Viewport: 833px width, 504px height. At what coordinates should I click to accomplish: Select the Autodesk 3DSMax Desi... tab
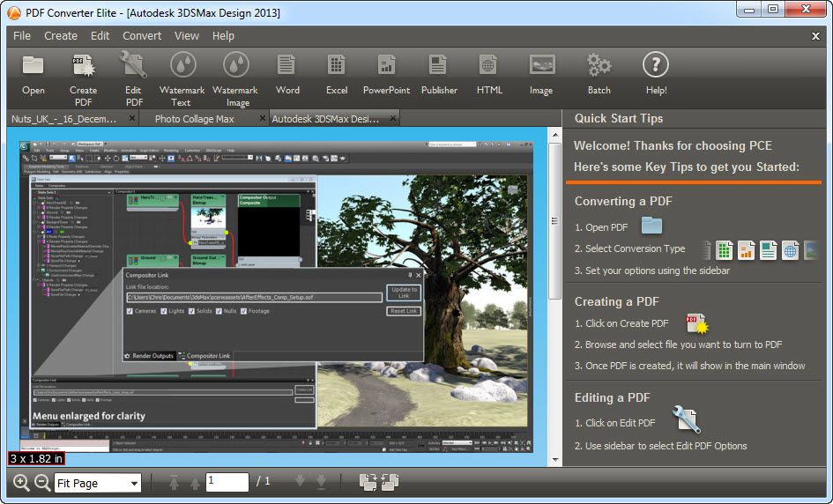(325, 119)
